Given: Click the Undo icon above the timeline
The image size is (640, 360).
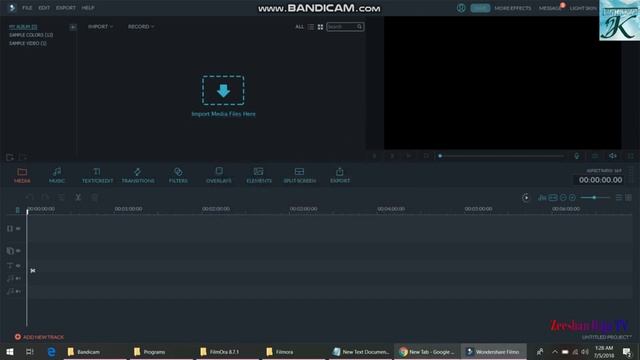Looking at the screenshot, I should 29,198.
